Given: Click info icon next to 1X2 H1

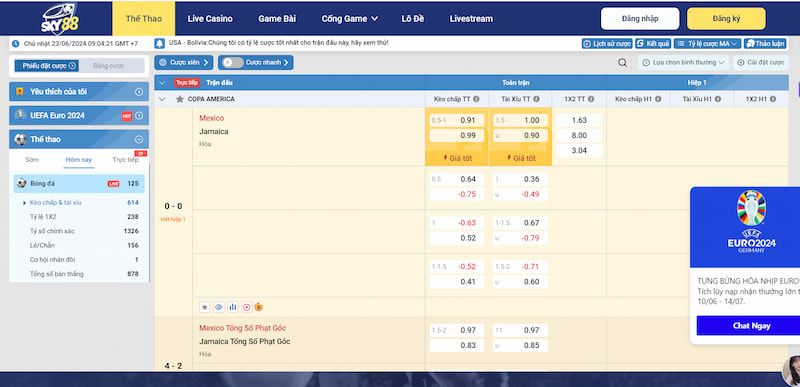Looking at the screenshot, I should (773, 99).
